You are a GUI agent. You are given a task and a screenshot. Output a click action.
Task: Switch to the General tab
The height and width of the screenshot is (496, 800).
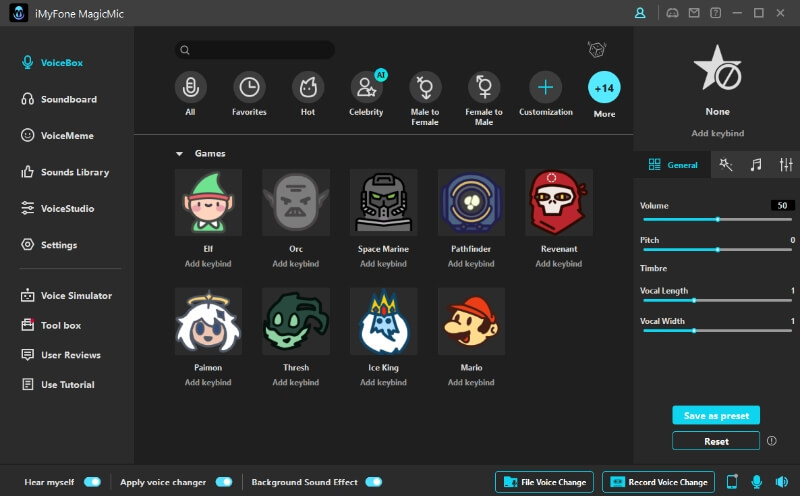click(x=672, y=164)
